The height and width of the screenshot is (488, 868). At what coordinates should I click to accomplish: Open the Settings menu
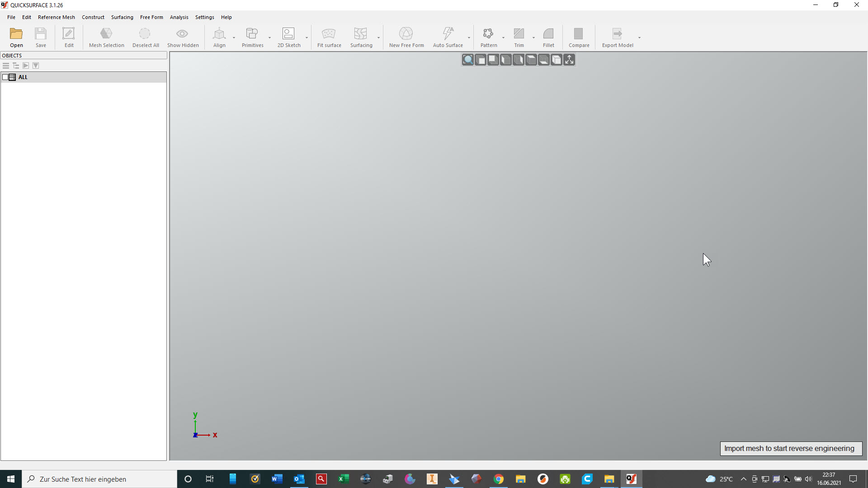[x=205, y=17]
